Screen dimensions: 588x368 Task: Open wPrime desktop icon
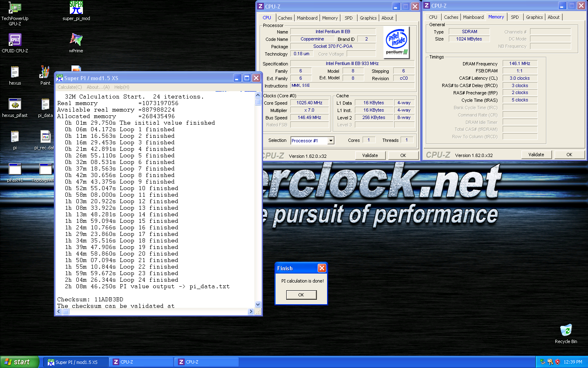(x=76, y=43)
